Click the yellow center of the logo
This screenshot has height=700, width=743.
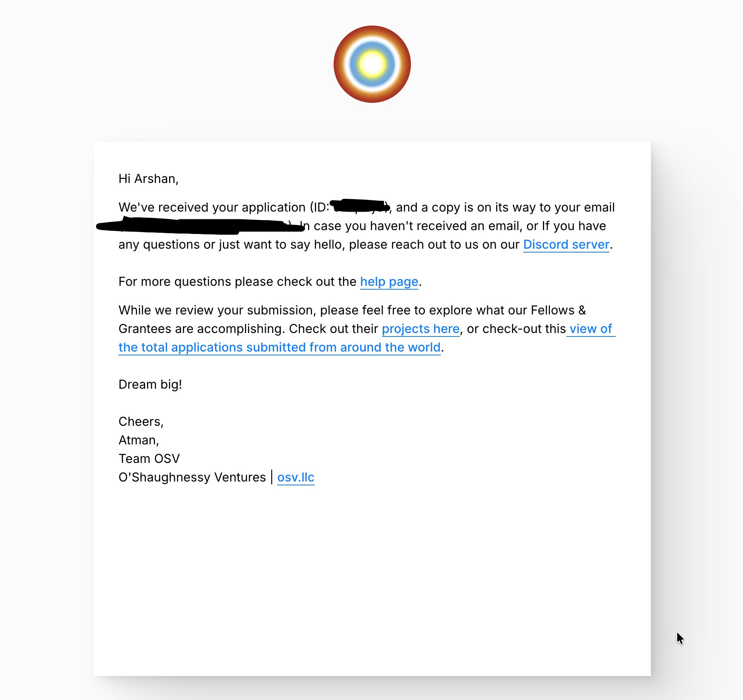click(372, 64)
